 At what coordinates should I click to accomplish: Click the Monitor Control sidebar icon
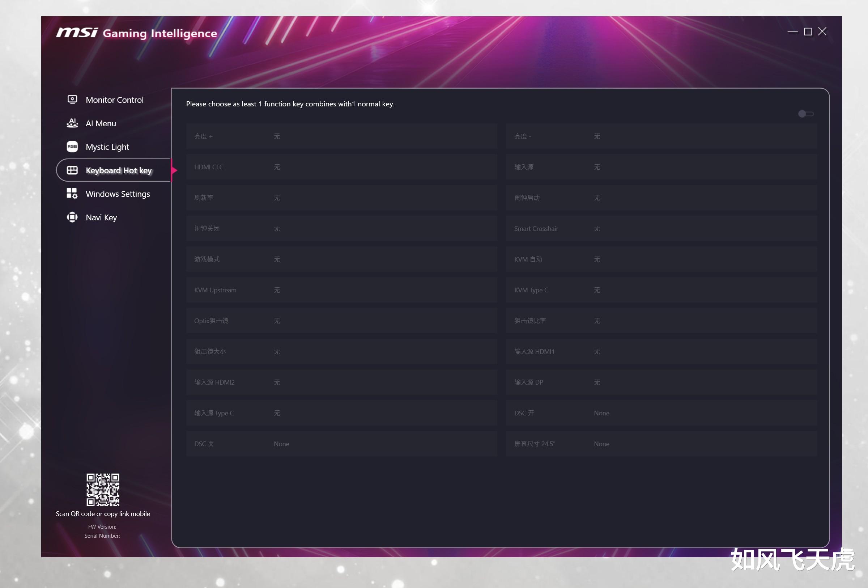(x=72, y=100)
